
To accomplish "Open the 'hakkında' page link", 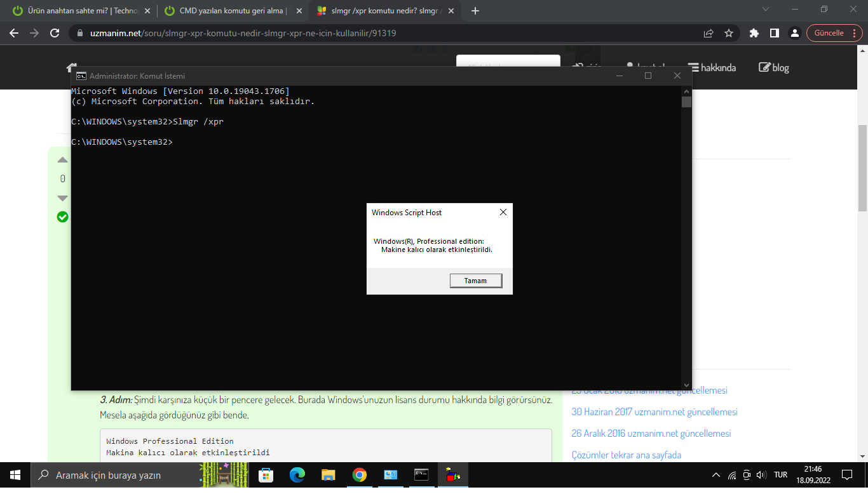I will 712,67.
